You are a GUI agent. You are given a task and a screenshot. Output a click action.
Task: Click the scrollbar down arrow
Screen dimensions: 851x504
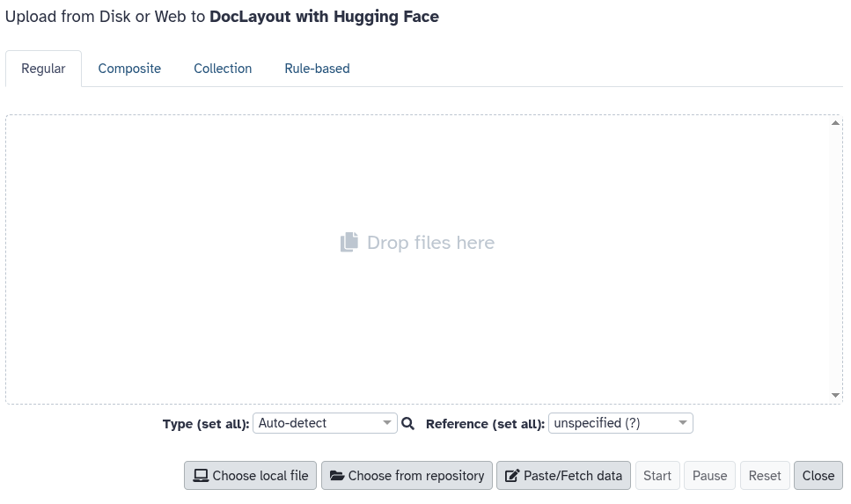click(835, 396)
